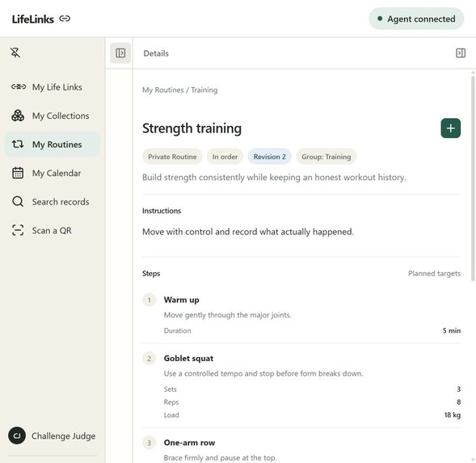Open My Life Links menu item
Viewport: 476px width, 463px height.
[x=53, y=87]
